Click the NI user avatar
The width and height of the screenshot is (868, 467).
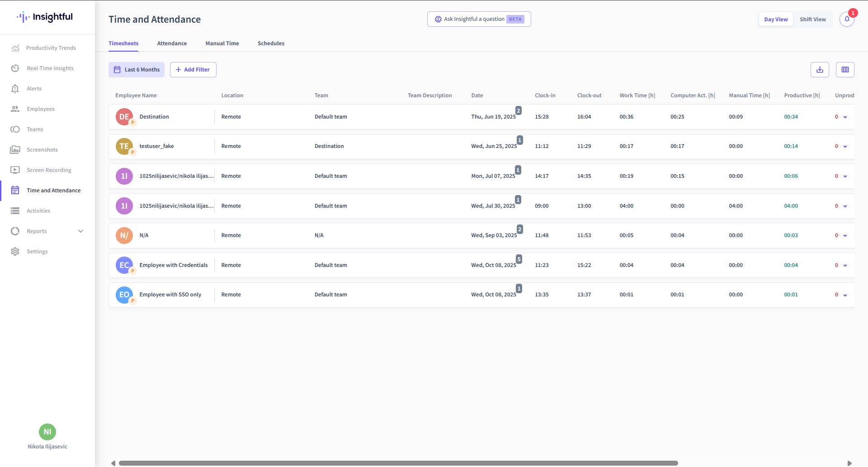pyautogui.click(x=47, y=432)
